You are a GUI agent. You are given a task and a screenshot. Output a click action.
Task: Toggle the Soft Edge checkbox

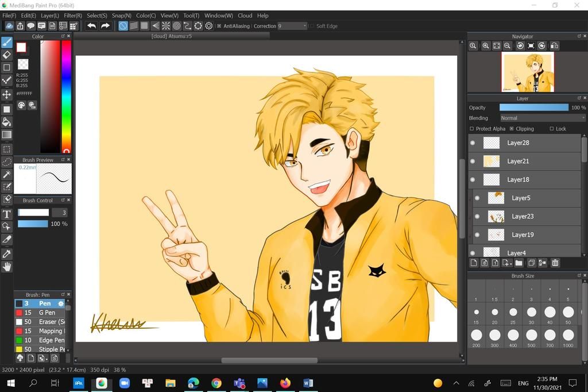pyautogui.click(x=312, y=26)
